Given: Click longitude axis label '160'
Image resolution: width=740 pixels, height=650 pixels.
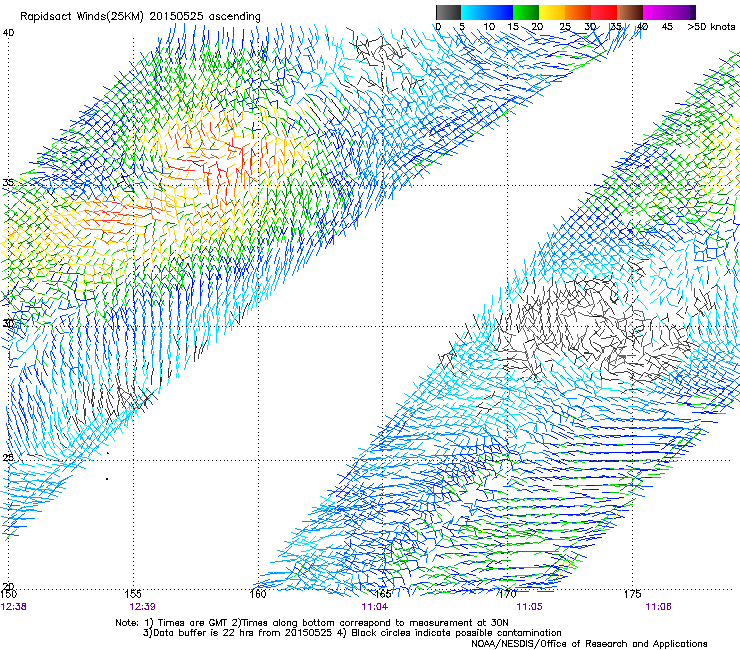Looking at the screenshot, I should [258, 594].
